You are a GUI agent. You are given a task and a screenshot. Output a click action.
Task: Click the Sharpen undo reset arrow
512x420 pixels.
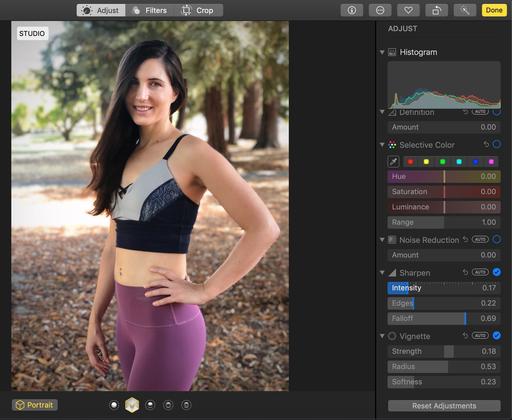click(x=465, y=272)
